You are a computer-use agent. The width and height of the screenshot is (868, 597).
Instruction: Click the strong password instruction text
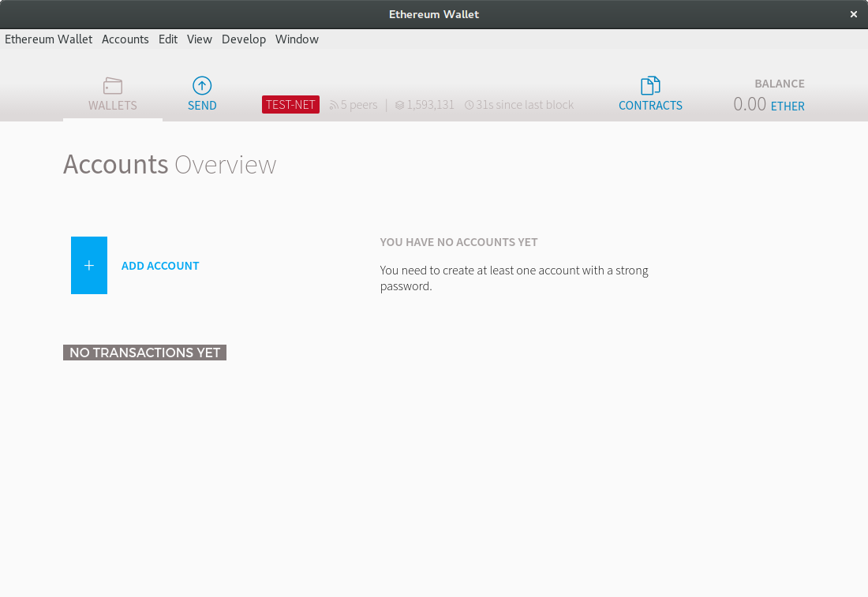pyautogui.click(x=514, y=278)
